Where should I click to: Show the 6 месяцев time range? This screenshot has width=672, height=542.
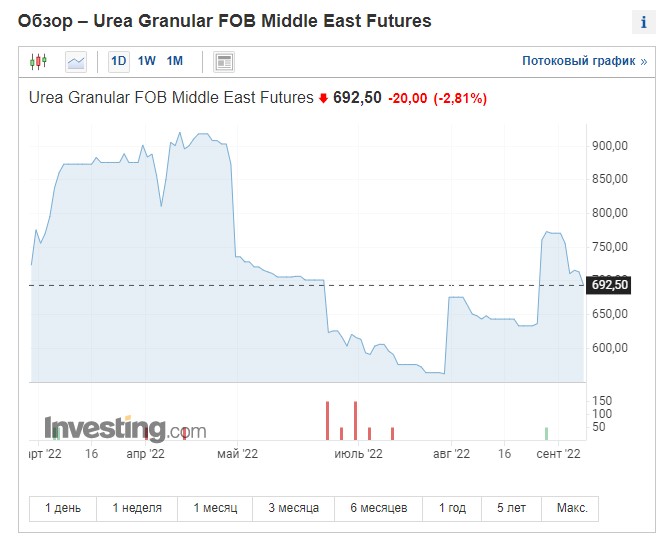click(378, 508)
